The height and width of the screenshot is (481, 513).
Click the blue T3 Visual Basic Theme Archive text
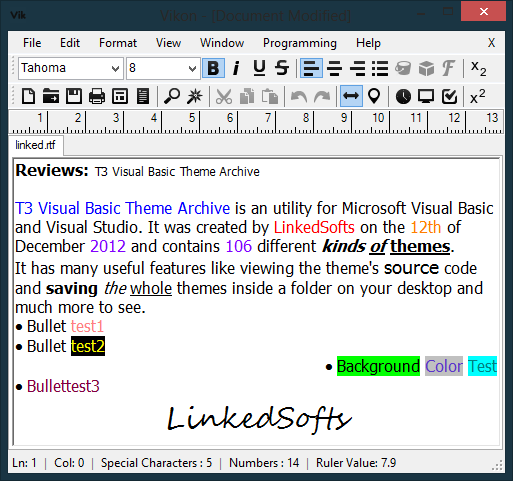coord(122,208)
